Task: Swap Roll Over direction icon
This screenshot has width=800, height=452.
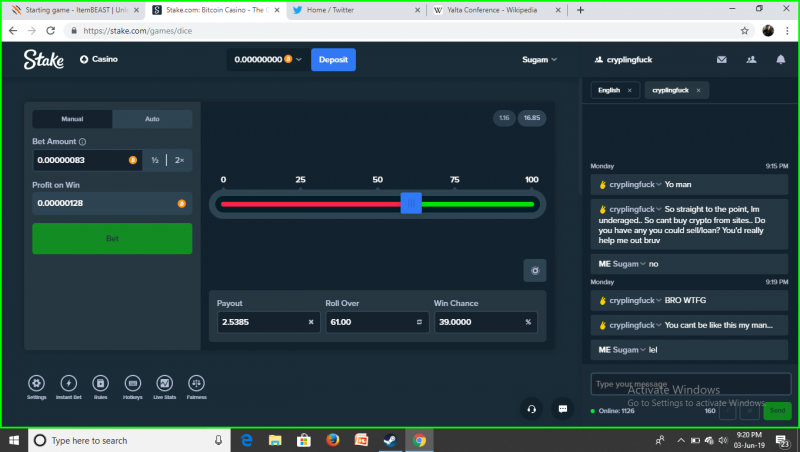Action: pos(419,322)
